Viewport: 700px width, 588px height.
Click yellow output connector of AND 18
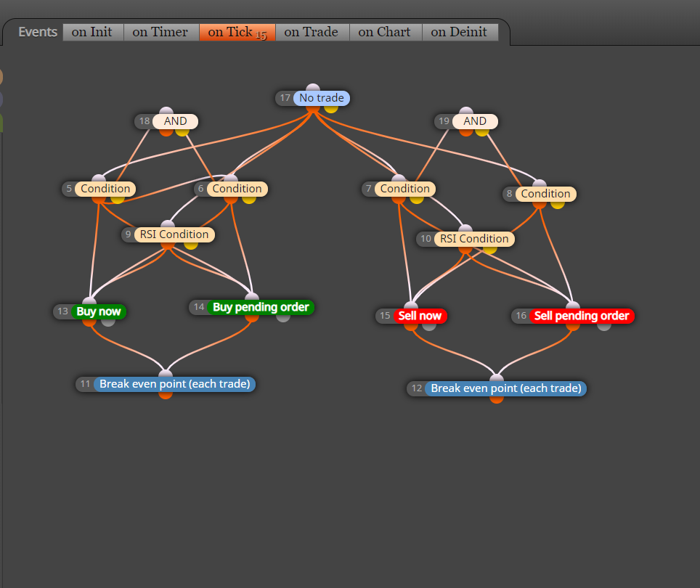coord(182,131)
